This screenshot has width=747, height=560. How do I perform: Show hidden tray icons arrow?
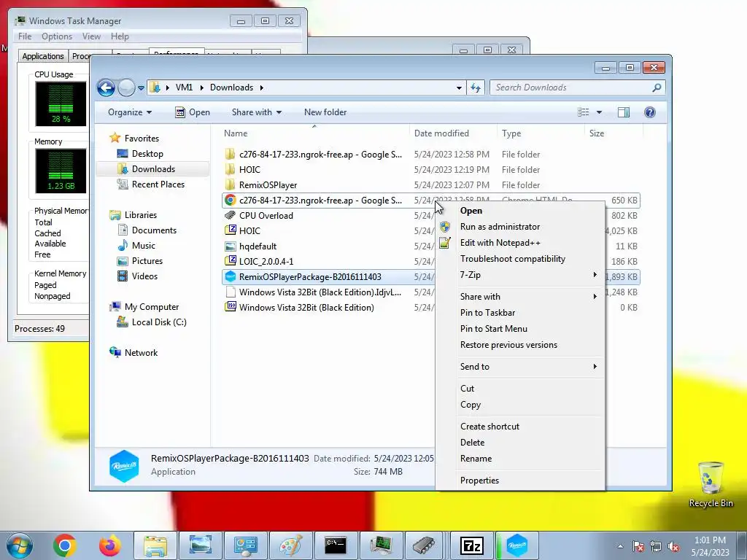tap(620, 547)
